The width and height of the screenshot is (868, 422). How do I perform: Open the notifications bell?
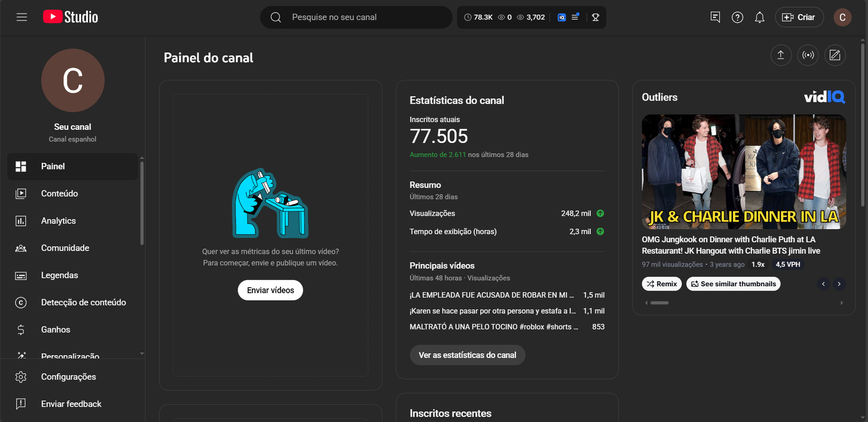(x=759, y=17)
